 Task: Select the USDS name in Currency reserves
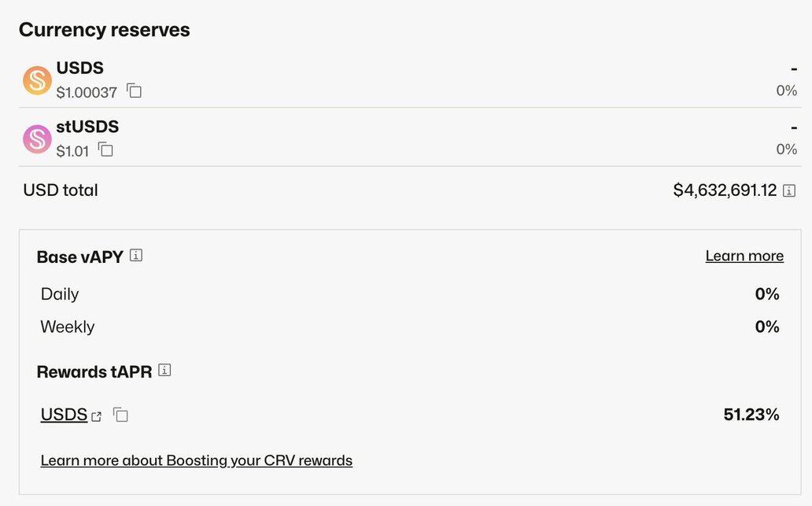point(80,68)
